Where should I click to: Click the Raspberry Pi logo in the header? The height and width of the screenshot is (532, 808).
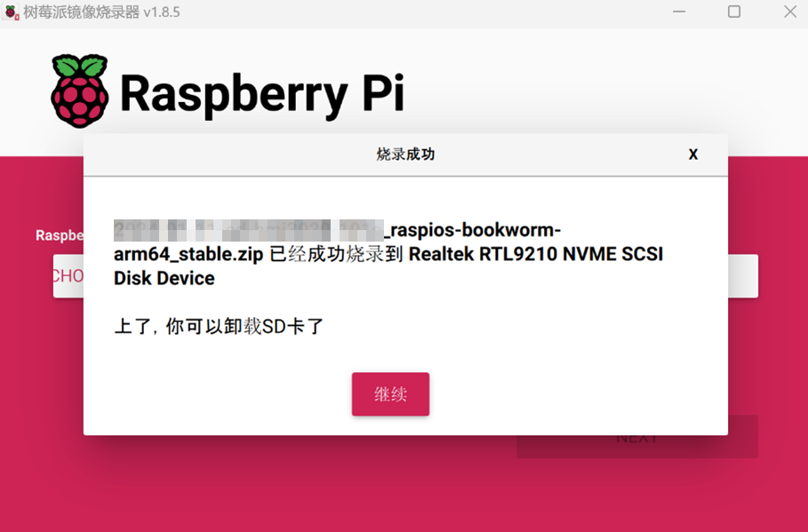click(x=79, y=91)
